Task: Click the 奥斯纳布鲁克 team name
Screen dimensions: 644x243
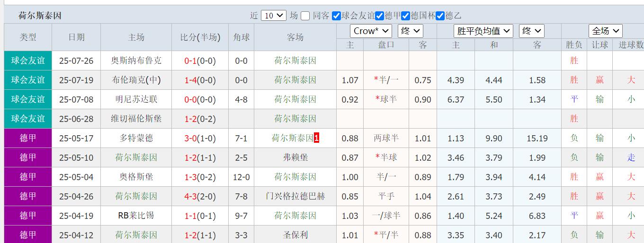Action: pos(136,61)
